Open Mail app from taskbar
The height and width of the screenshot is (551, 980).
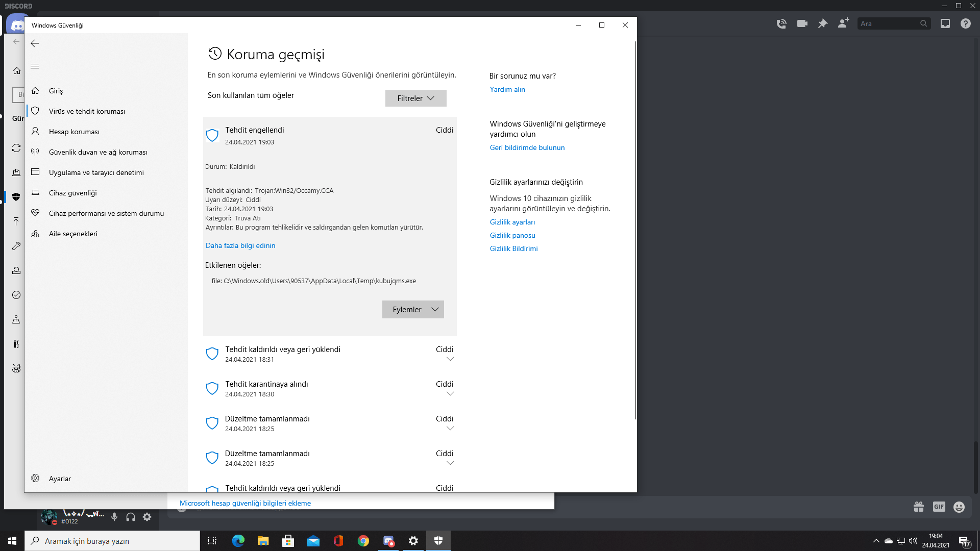pyautogui.click(x=313, y=541)
